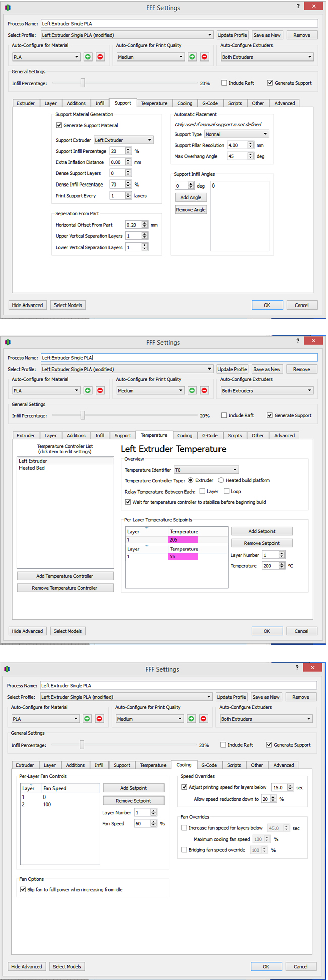Toggle Blip fan to full power checkbox
Viewport: 328px width, 980px height.
pos(23,890)
